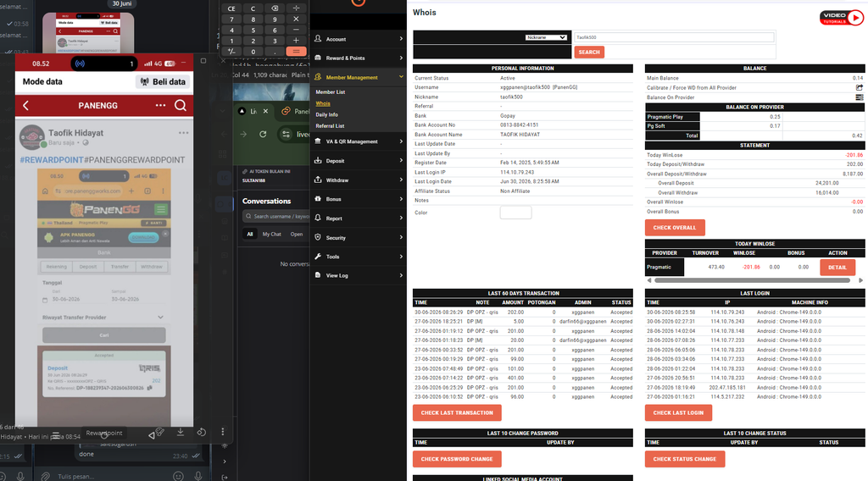Click the VA & QR Management icon

(318, 141)
